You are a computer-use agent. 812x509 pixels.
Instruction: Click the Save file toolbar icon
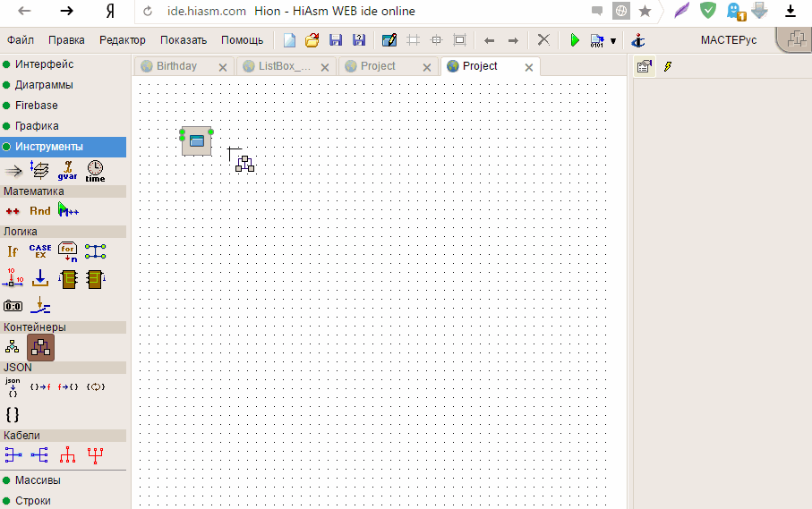coord(336,40)
